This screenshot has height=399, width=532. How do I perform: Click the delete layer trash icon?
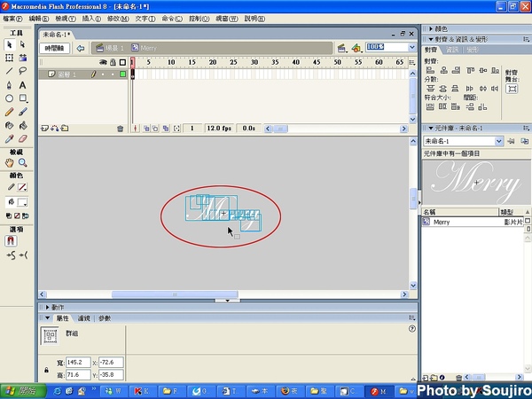[121, 129]
